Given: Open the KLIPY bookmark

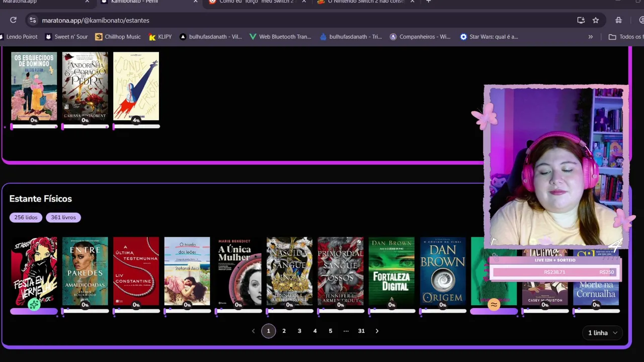Looking at the screenshot, I should (160, 37).
